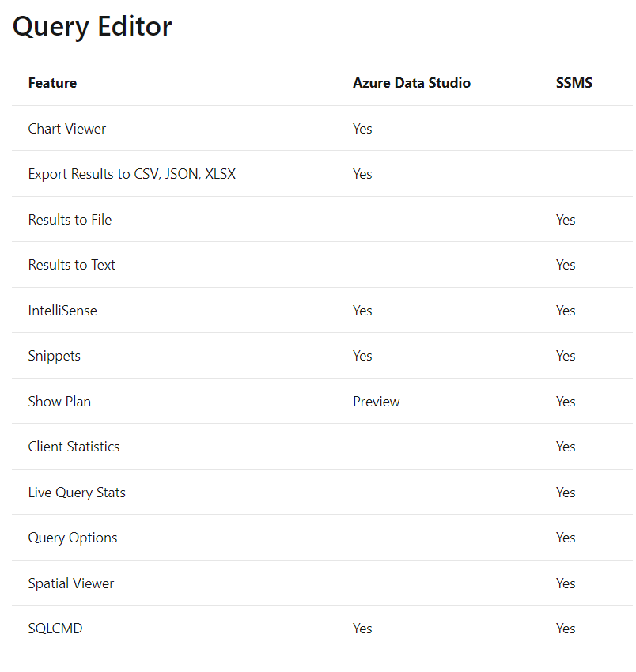The image size is (636, 672).
Task: Click Azure Data Studio Yes for Export Results
Action: pos(362,174)
